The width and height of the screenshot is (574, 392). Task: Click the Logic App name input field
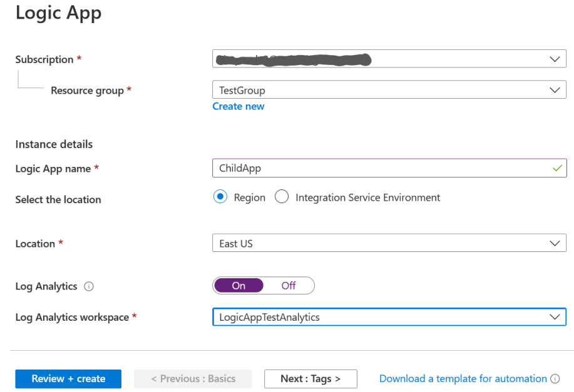coord(376,168)
